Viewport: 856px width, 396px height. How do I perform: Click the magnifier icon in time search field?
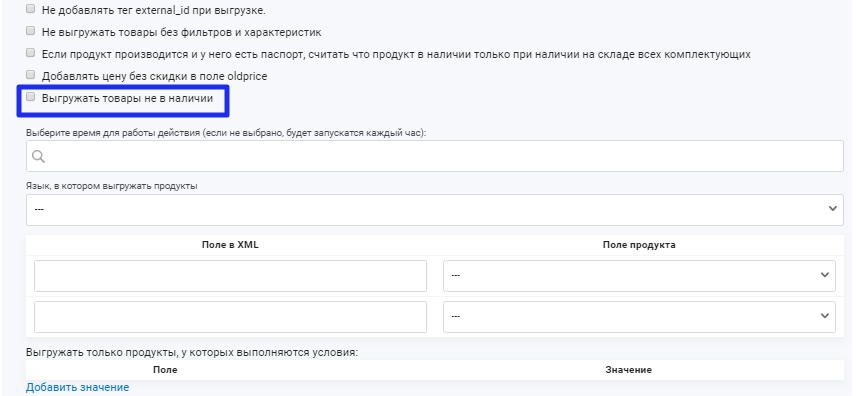point(38,157)
